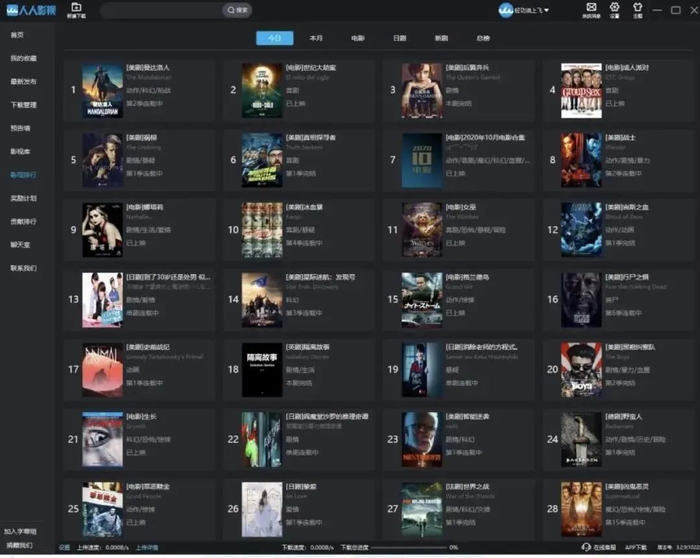Open the mail feedback icon in title bar
700x558 pixels.
590,8
